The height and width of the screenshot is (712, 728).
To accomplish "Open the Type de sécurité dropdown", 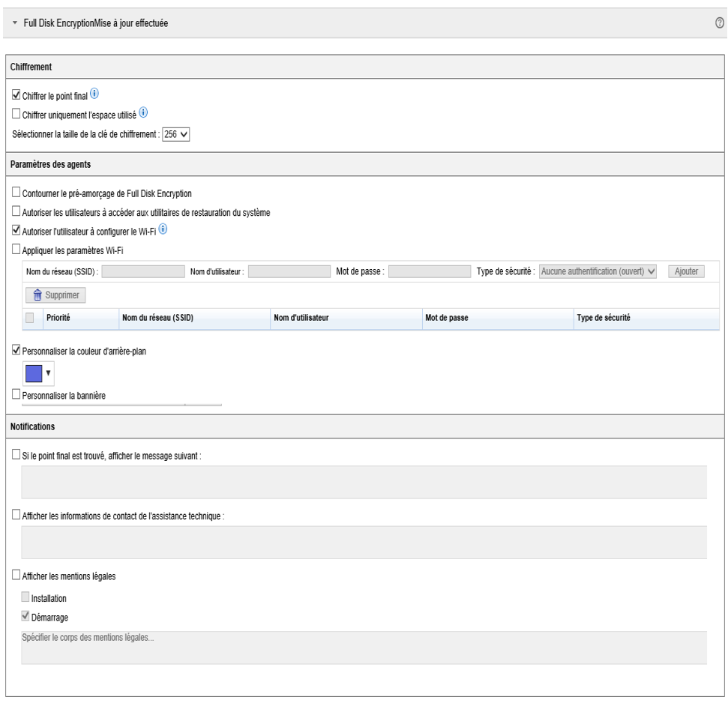I will tap(598, 271).
